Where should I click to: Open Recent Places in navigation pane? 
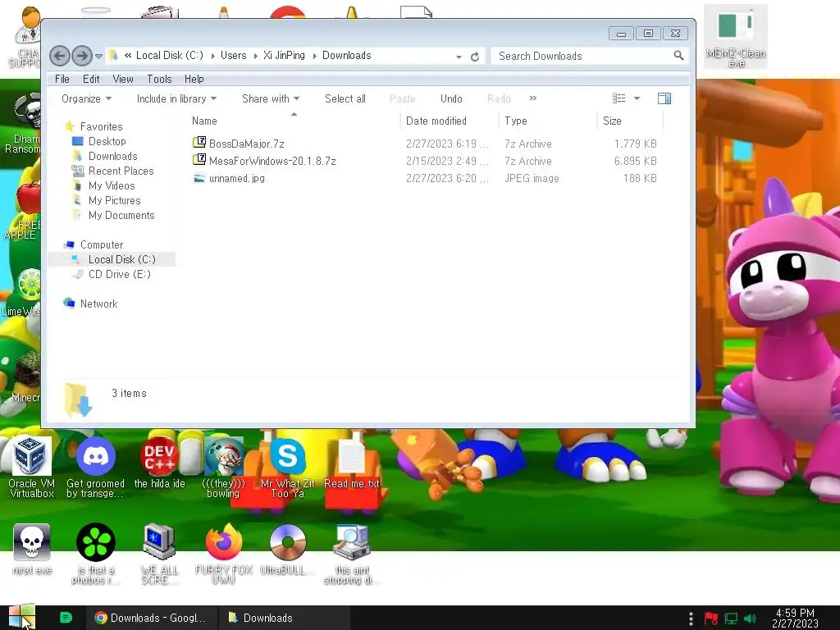121,171
